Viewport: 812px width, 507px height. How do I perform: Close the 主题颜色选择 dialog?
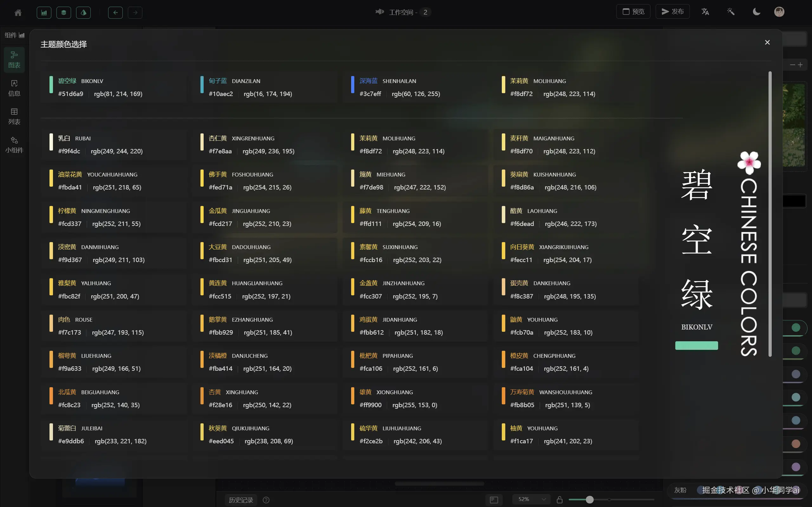767,42
